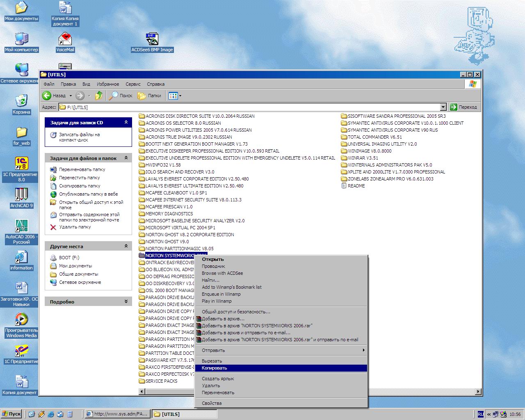Open BOOT (F:) in Другие места

[69, 258]
